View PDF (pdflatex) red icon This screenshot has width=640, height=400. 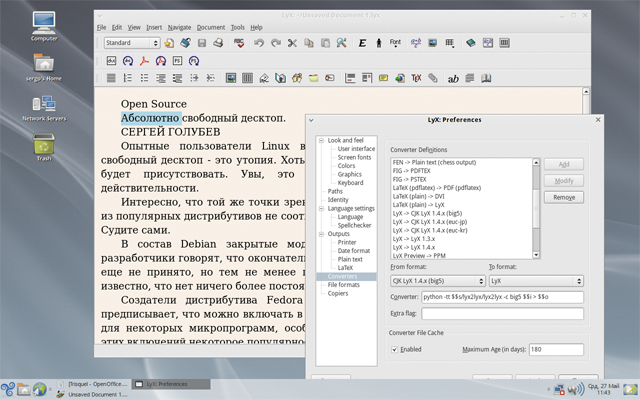[144, 61]
